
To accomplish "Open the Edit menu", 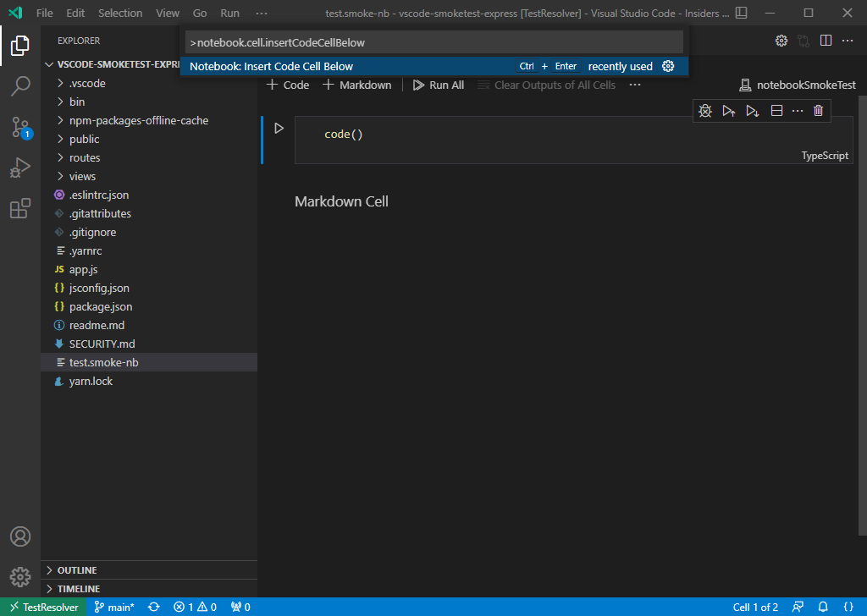I will point(75,13).
